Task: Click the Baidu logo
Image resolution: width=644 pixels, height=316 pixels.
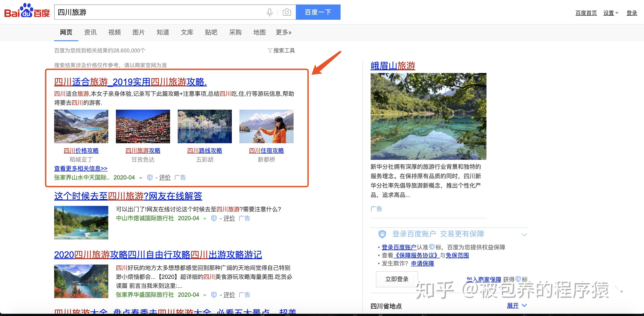Action: click(27, 11)
